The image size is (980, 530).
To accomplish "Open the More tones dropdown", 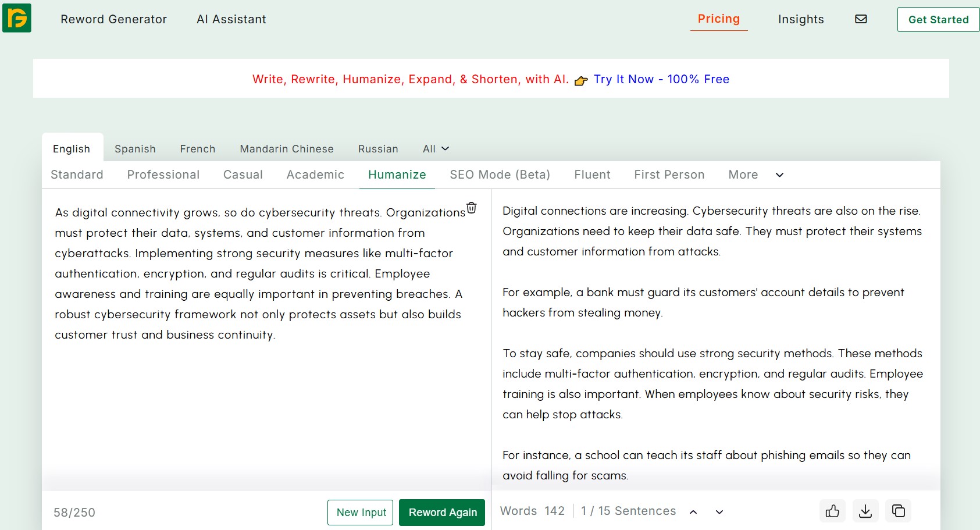I will coord(754,175).
